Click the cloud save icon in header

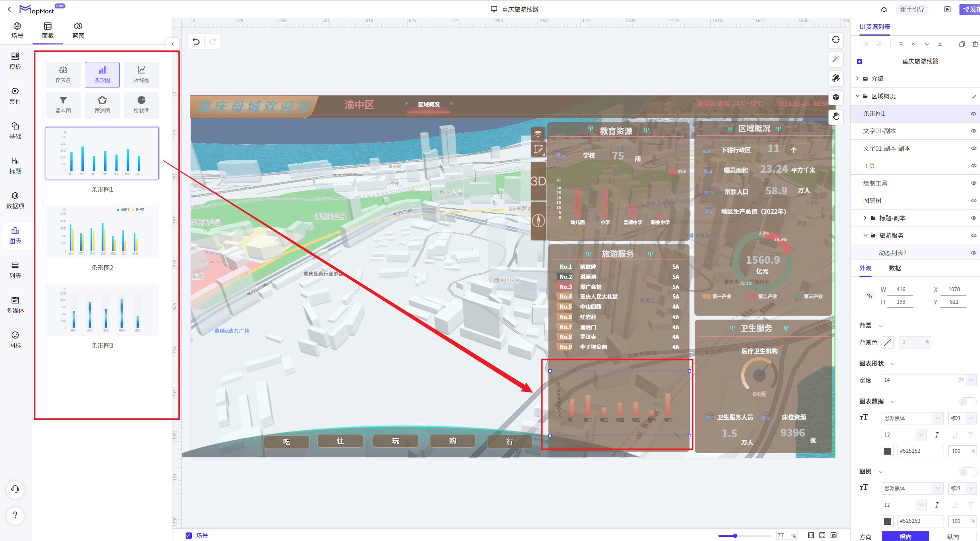pos(884,9)
